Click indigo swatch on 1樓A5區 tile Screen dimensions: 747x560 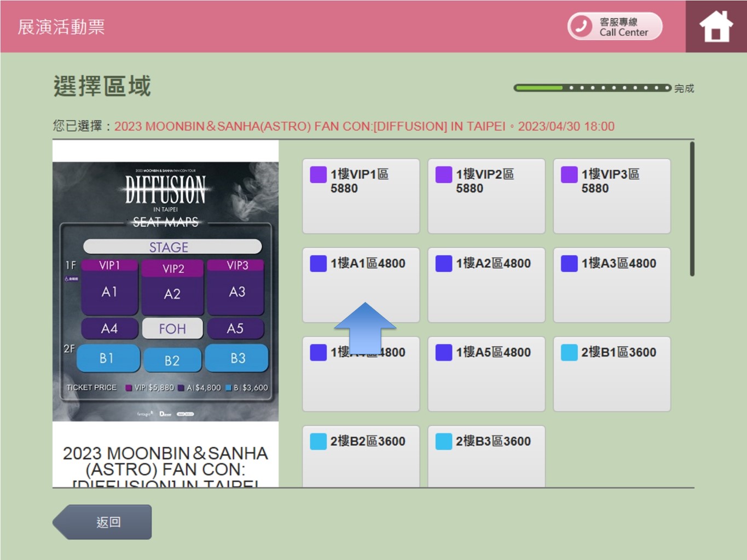(x=444, y=352)
